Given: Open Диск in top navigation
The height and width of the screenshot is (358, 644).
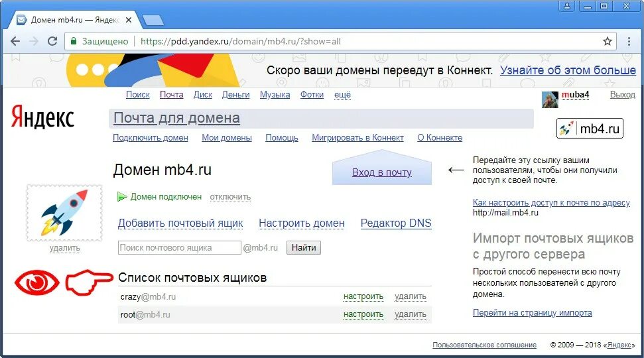Looking at the screenshot, I should tap(203, 95).
